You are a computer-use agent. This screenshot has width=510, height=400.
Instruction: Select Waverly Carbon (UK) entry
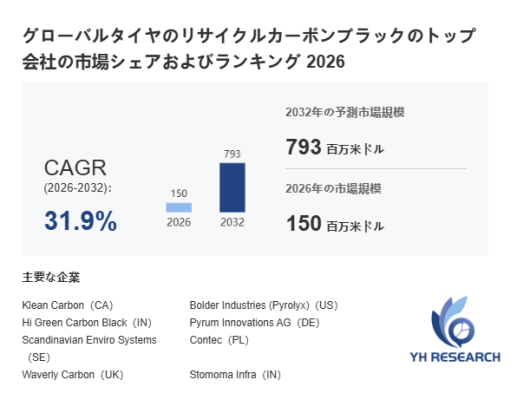[x=73, y=375]
